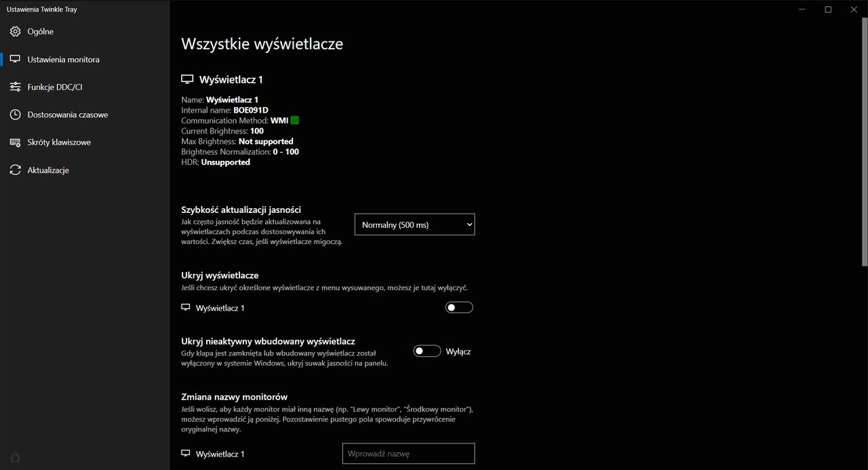This screenshot has width=868, height=470.
Task: Open the Aktualizacje section
Action: (48, 170)
